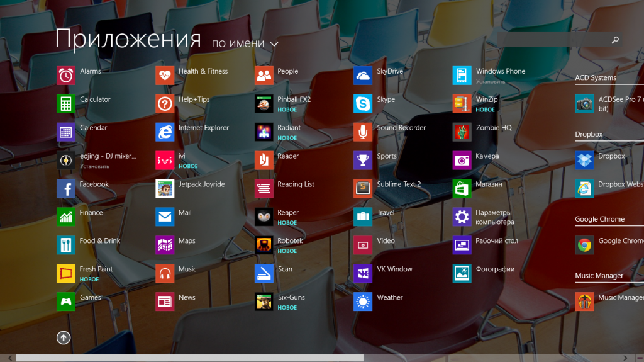The height and width of the screenshot is (362, 644).
Task: Open the Reading List icon
Action: click(x=264, y=189)
